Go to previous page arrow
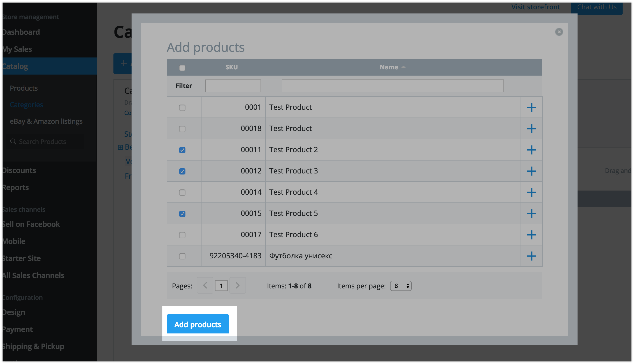 205,285
